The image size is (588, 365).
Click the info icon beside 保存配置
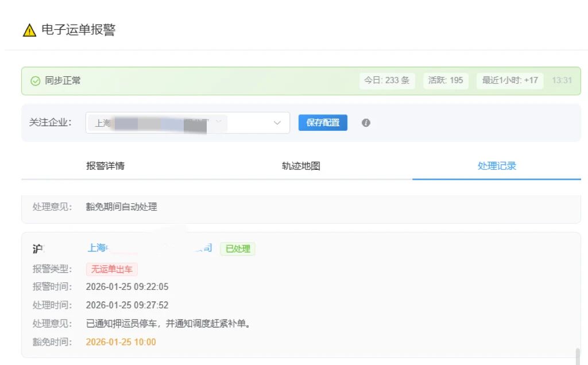click(x=366, y=123)
